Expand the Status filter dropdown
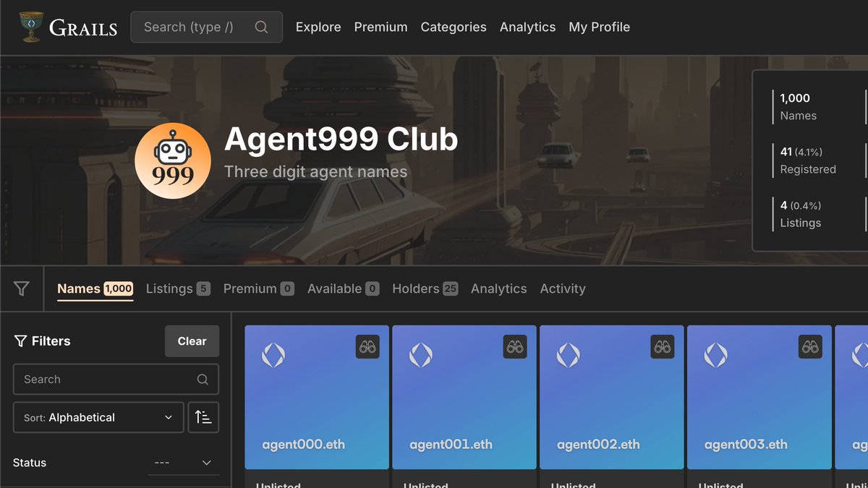The height and width of the screenshot is (488, 868). (183, 463)
